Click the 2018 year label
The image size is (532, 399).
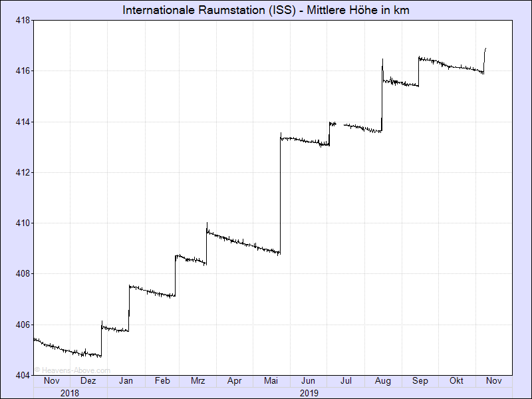pos(70,393)
